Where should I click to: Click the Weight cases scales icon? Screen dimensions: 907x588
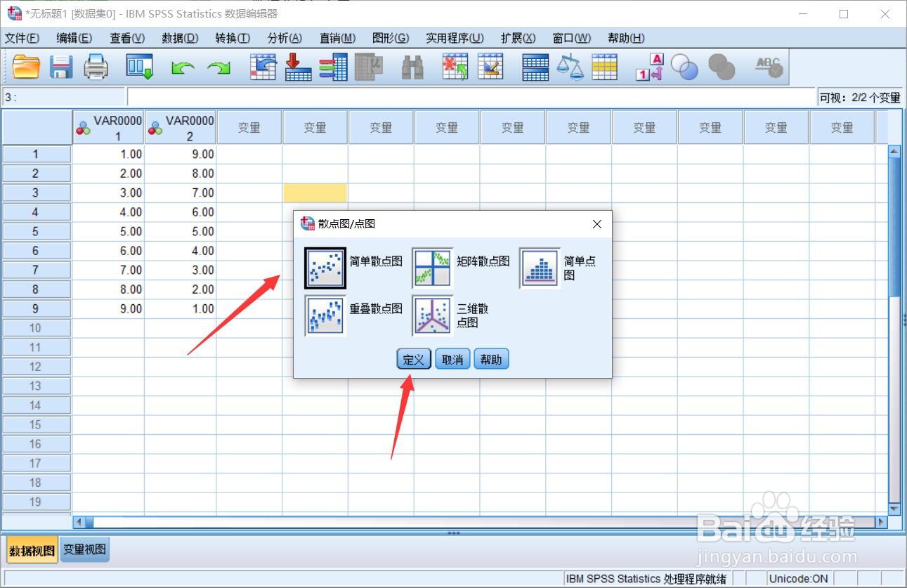[570, 67]
